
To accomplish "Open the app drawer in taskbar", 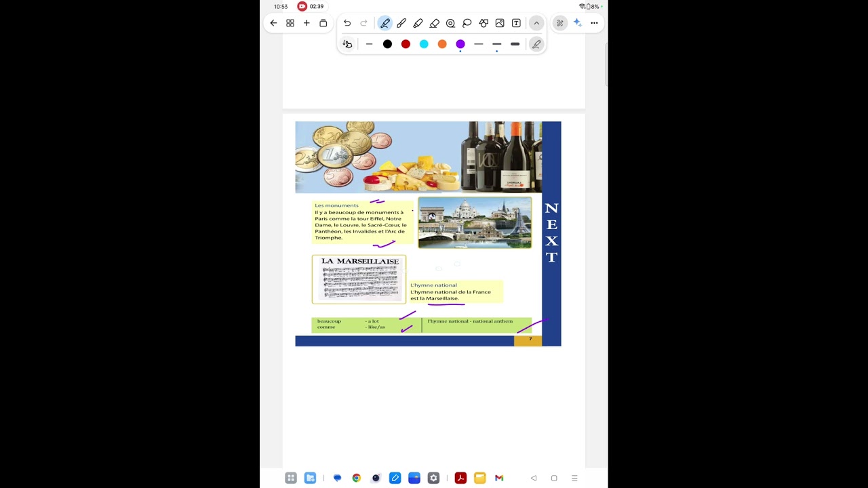I will pyautogui.click(x=291, y=478).
